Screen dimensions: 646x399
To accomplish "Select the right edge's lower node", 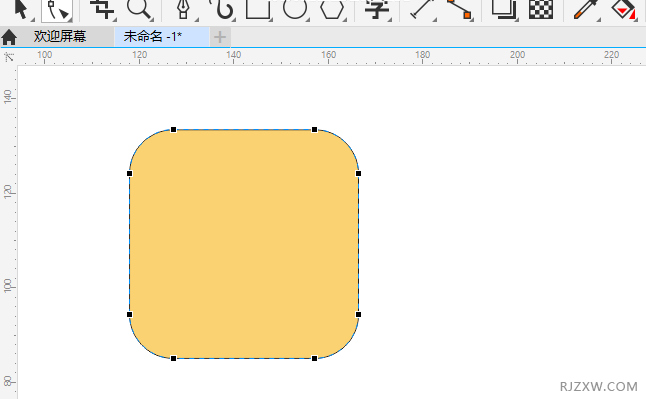I will pyautogui.click(x=358, y=315).
